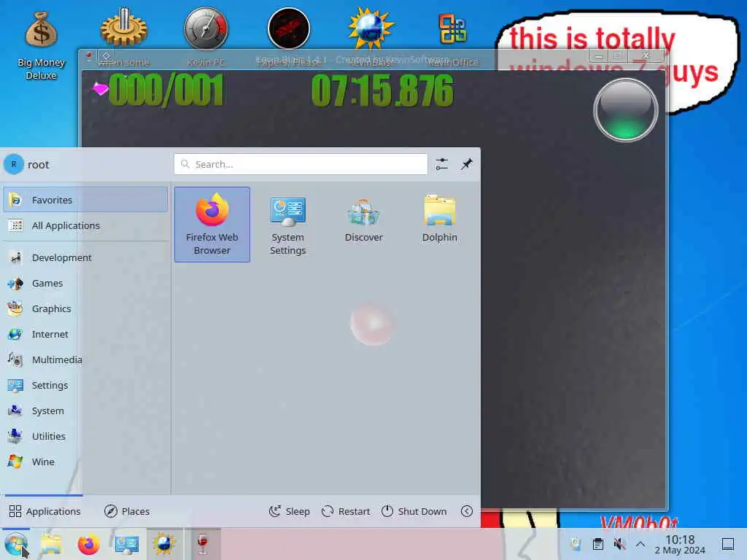Open the golden gear desktop icon
Screen dimensions: 747x560
[124, 36]
